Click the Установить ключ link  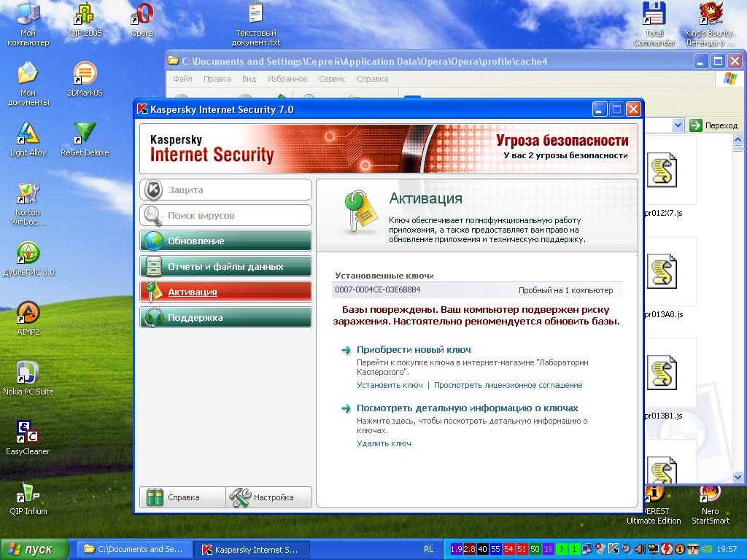click(390, 385)
